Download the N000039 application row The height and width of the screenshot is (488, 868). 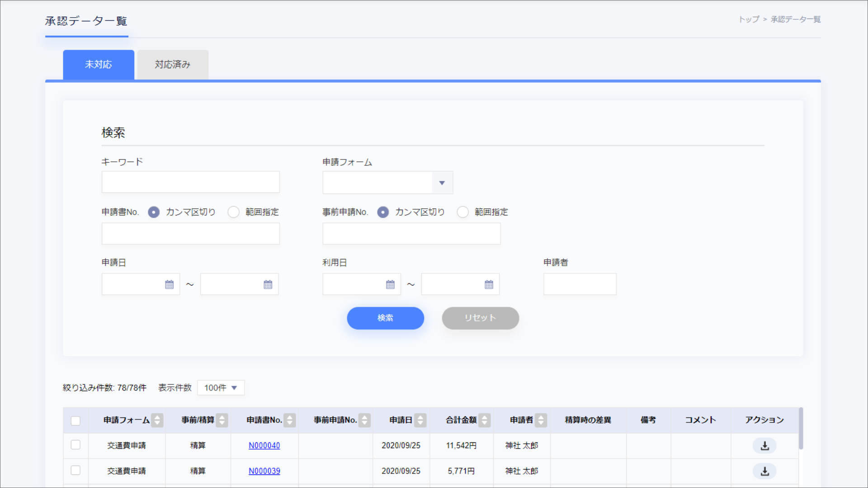(764, 471)
